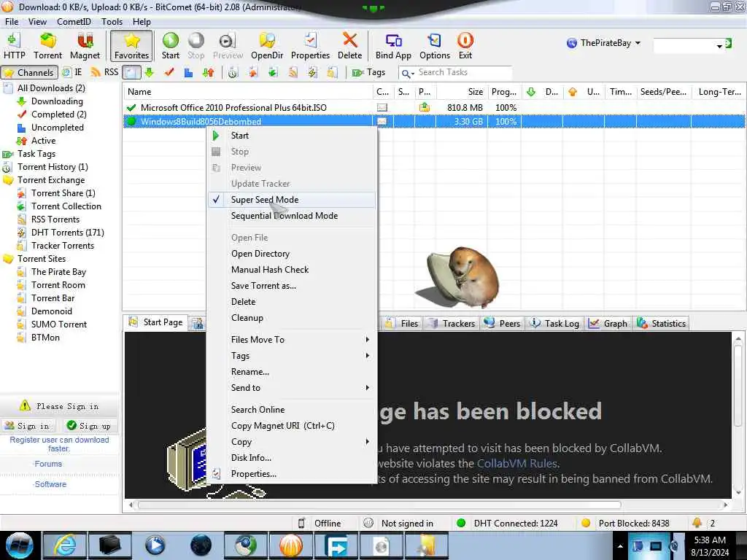Toggle the Favorites toolbar button

tap(131, 46)
